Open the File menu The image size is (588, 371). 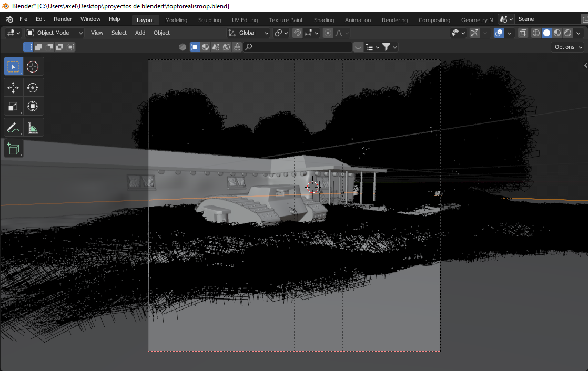(23, 19)
